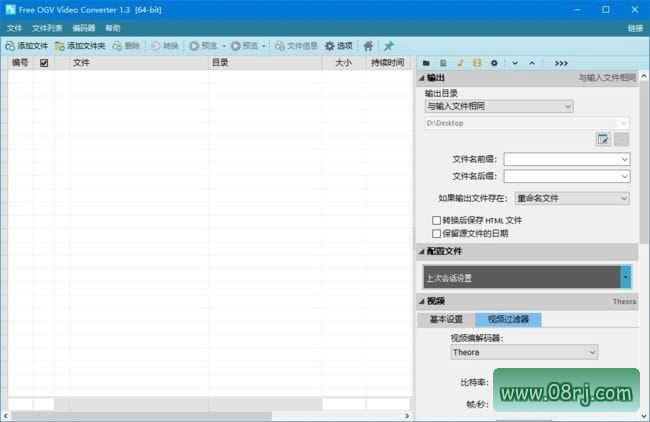Switch to the 视频过滤器 tab
The image size is (650, 422).
coord(508,320)
